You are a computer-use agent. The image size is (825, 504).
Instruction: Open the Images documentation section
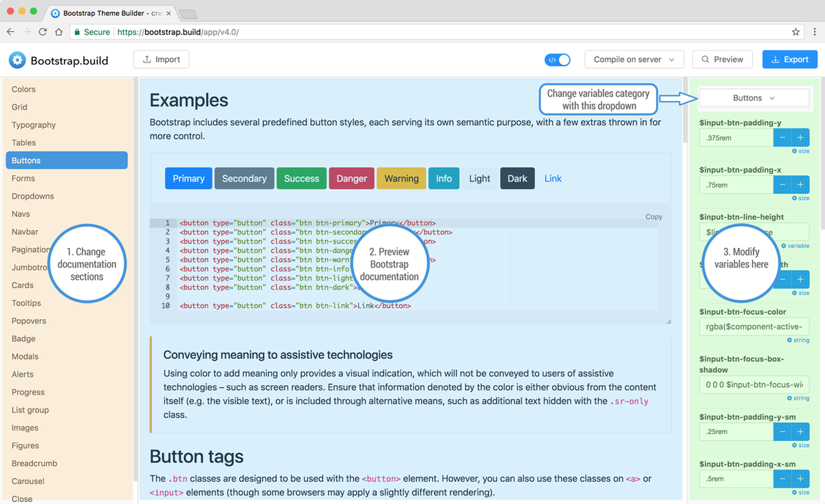(25, 428)
